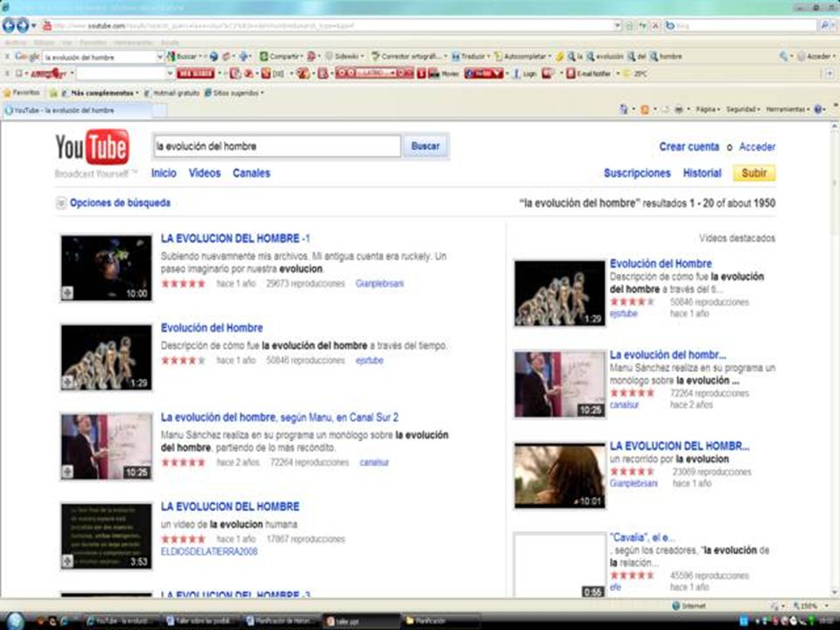Expand the address bar dropdown arrow
This screenshot has height=630, width=840.
pos(617,25)
